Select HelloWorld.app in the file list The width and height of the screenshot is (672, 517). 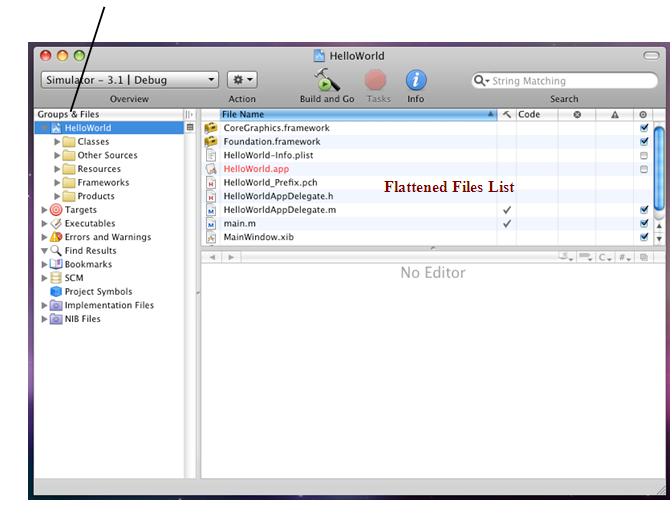pos(256,169)
